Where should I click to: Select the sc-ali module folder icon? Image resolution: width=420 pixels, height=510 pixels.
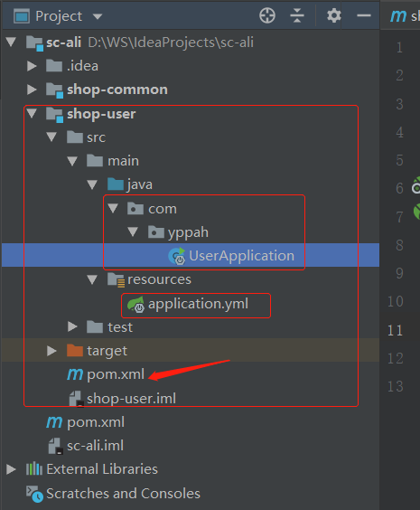(34, 42)
